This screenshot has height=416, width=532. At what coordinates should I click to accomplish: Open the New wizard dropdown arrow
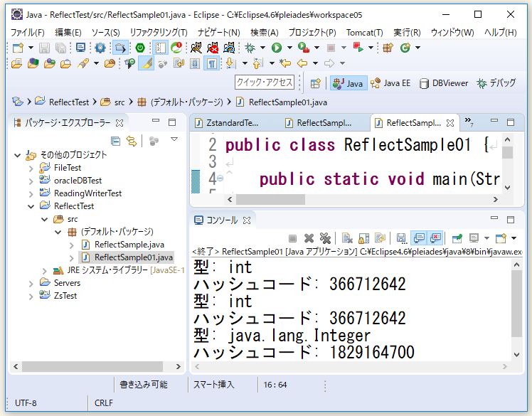tap(31, 48)
